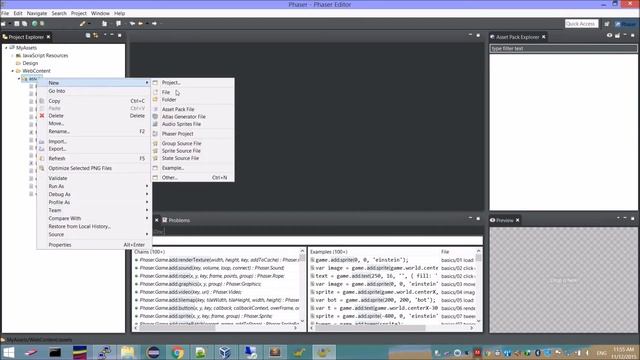Select the Import icon in context menu

[x=42, y=142]
